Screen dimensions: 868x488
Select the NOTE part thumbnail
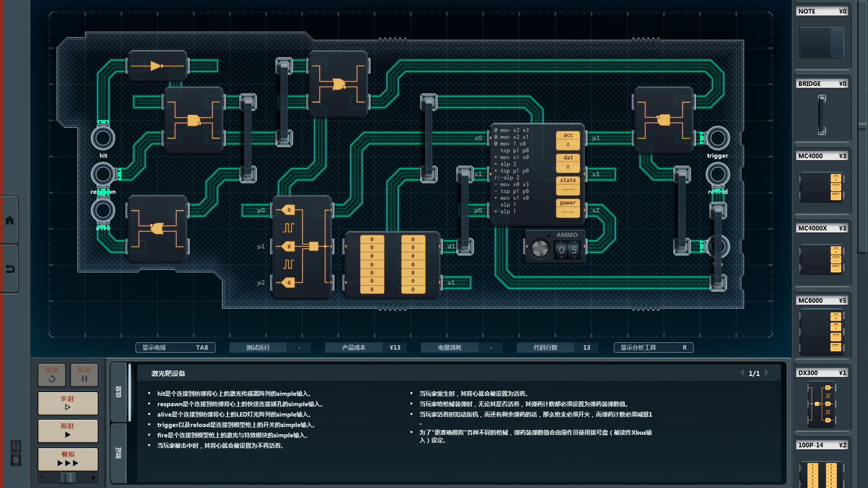pyautogui.click(x=821, y=42)
